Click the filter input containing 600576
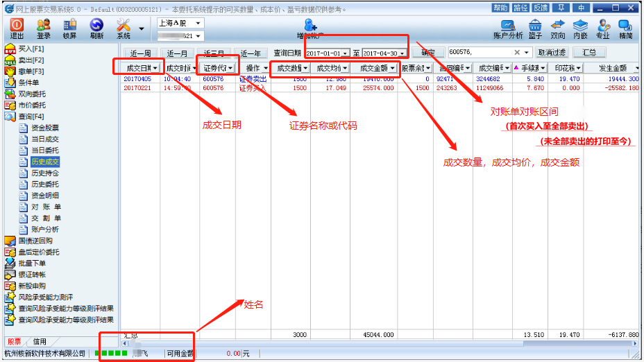This screenshot has height=362, width=644. (480, 53)
